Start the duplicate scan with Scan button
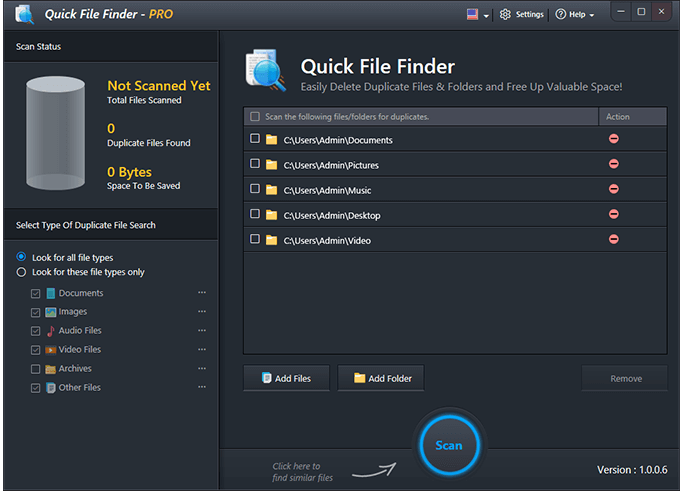This screenshot has width=683, height=491. click(x=448, y=445)
